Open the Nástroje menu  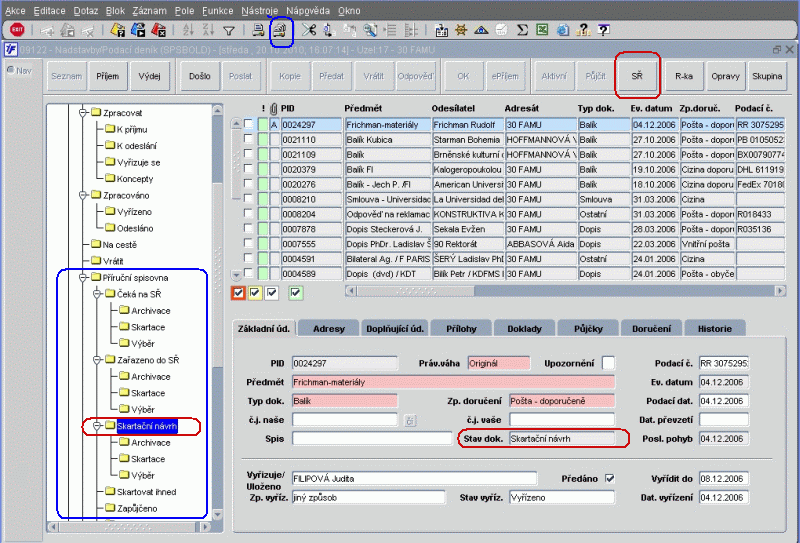tap(259, 11)
